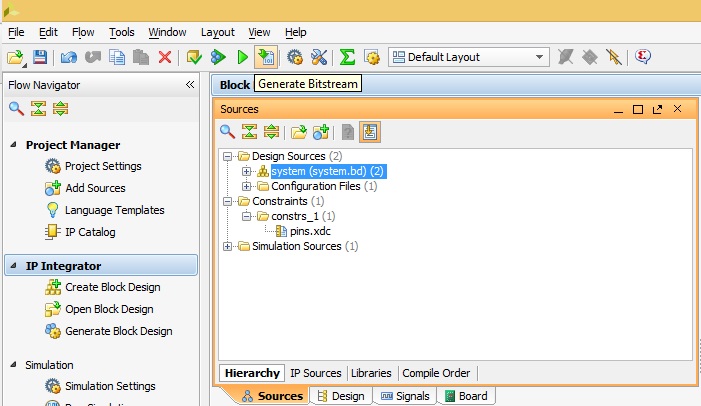The height and width of the screenshot is (406, 701).
Task: Open Simulation Settings
Action: point(100,385)
